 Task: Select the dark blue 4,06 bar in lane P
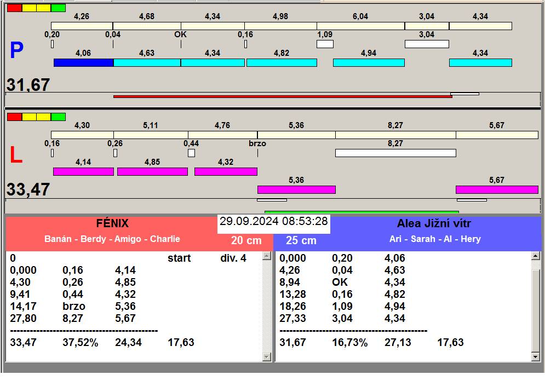[x=83, y=62]
